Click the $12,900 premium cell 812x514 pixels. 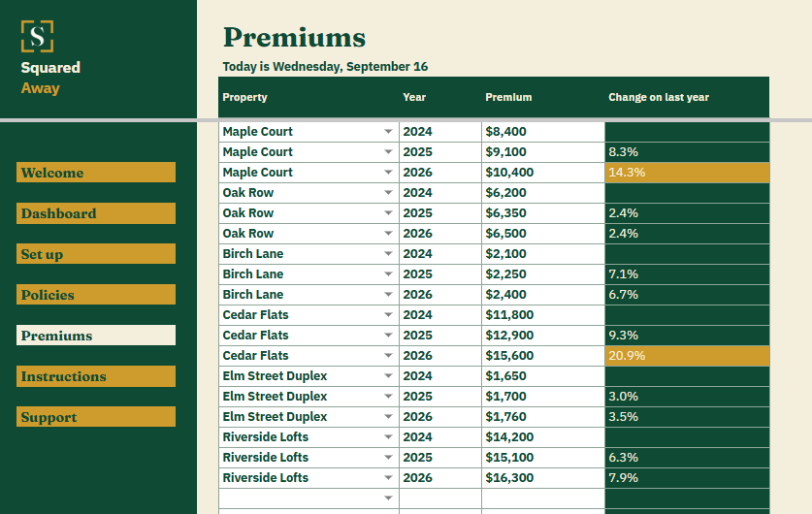click(x=543, y=335)
